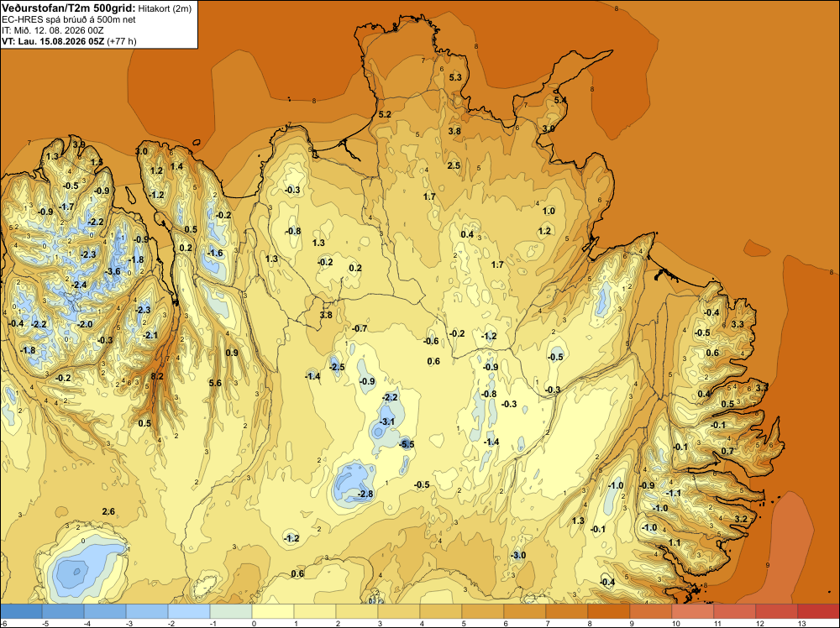Select the -1.6 temperature label
Image resolution: width=840 pixels, height=628 pixels.
click(215, 254)
